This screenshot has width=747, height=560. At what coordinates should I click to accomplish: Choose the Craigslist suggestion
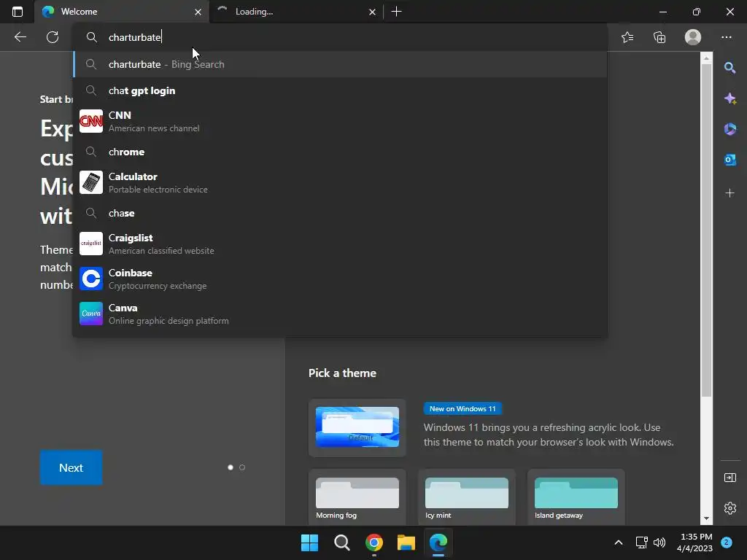click(340, 244)
